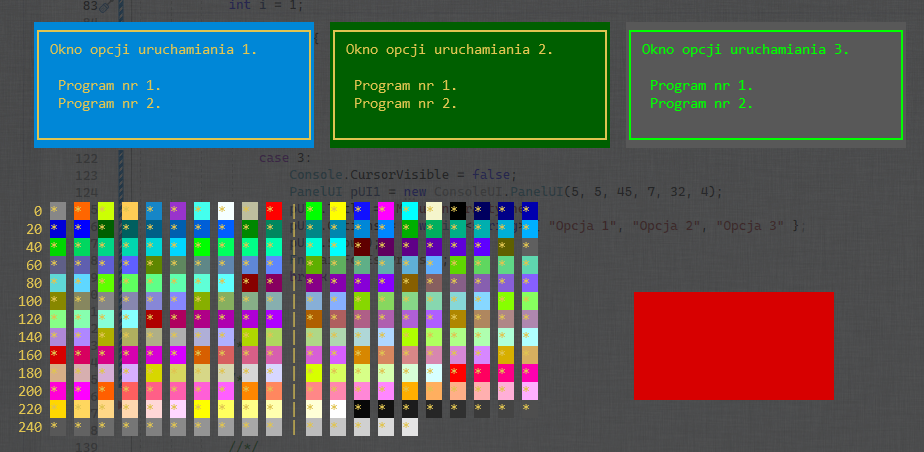Image resolution: width=924 pixels, height=452 pixels.
Task: Choose the black swatch in row 0
Action: [x=458, y=211]
